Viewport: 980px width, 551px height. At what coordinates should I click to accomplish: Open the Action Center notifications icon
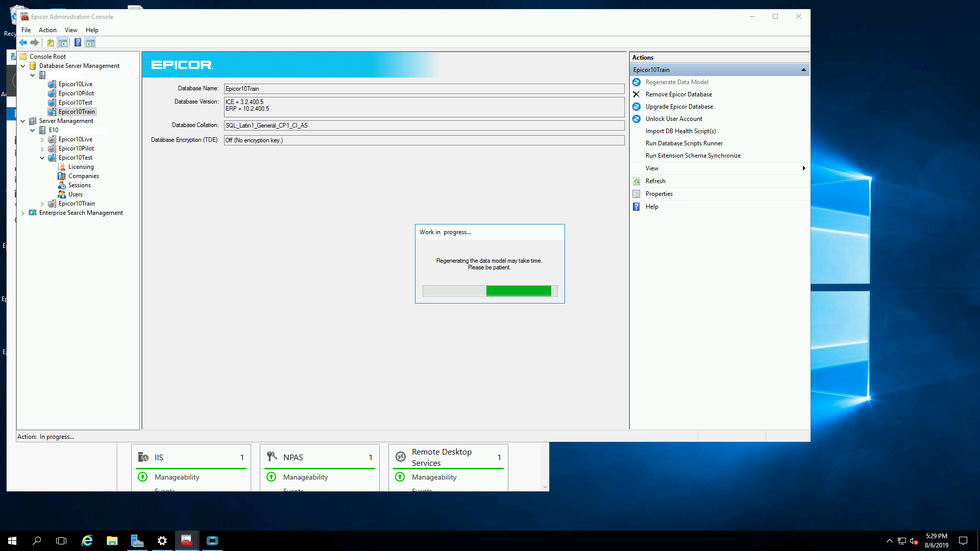[x=963, y=541]
